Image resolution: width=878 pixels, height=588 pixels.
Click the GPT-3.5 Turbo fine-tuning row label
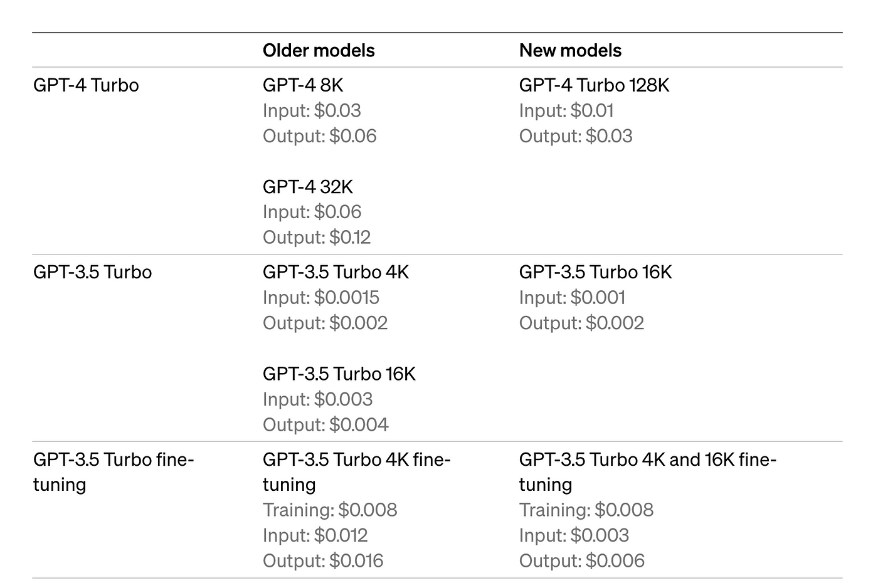(x=114, y=472)
